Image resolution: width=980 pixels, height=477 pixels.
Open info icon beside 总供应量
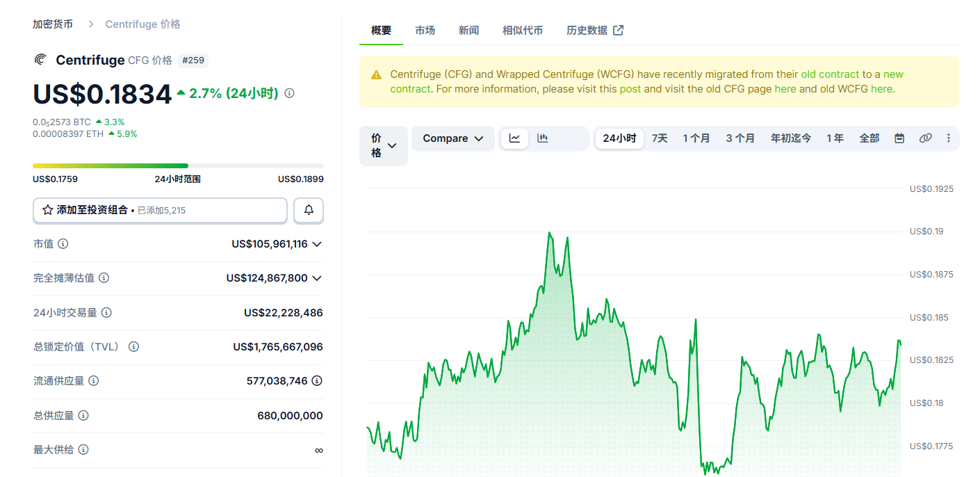(x=83, y=415)
